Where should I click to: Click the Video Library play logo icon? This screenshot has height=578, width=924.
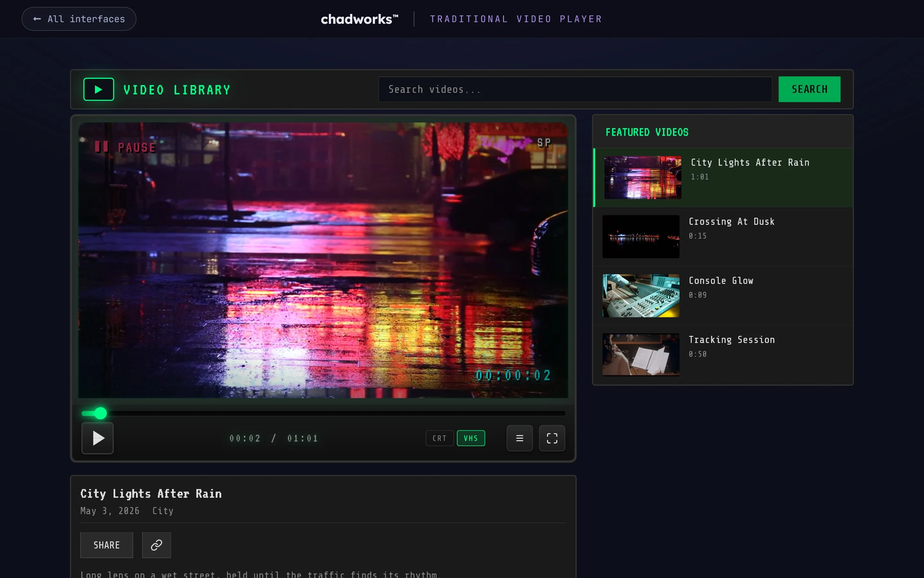coord(99,89)
